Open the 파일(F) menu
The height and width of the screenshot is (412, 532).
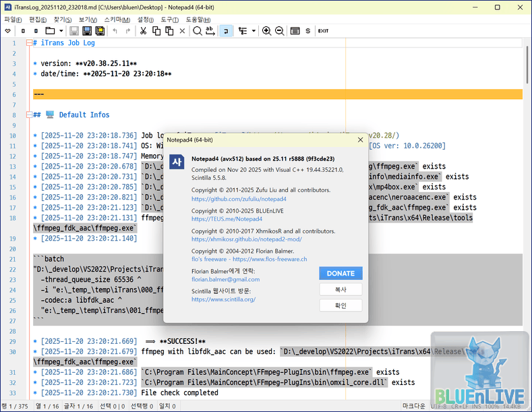[x=13, y=20]
